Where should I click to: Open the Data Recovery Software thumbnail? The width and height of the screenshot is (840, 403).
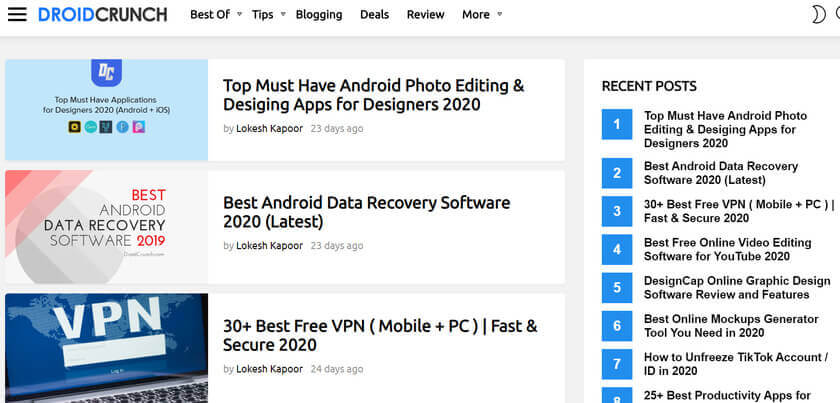coord(107,227)
